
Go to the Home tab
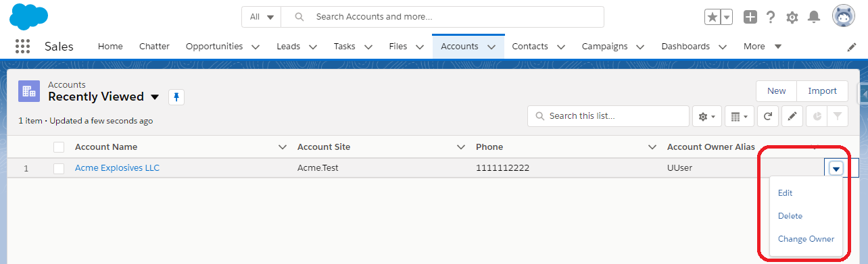pyautogui.click(x=110, y=47)
